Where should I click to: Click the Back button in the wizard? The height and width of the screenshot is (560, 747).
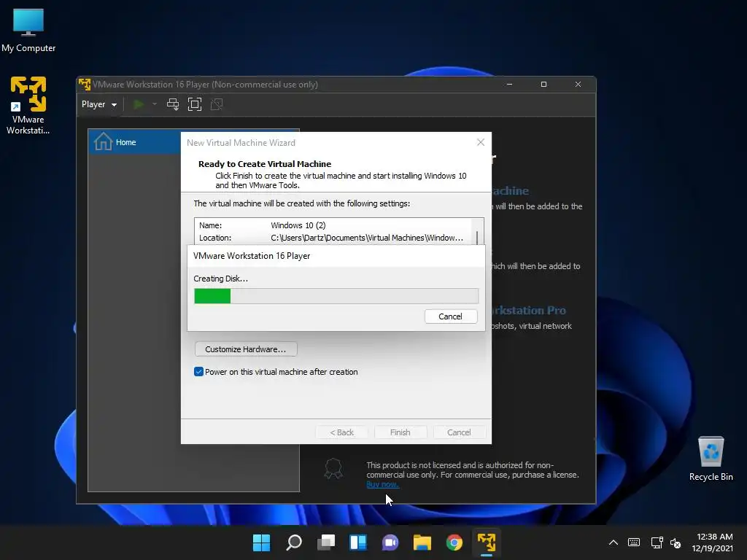tap(341, 432)
